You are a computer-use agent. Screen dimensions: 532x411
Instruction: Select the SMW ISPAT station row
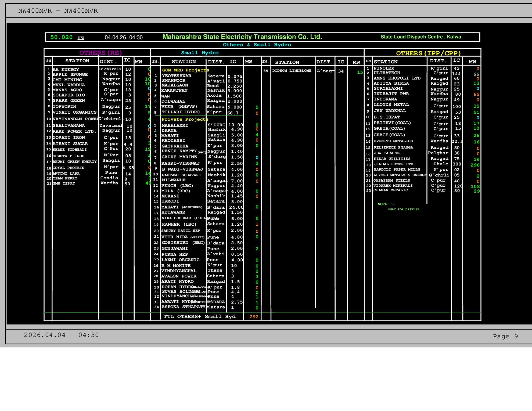(64, 183)
